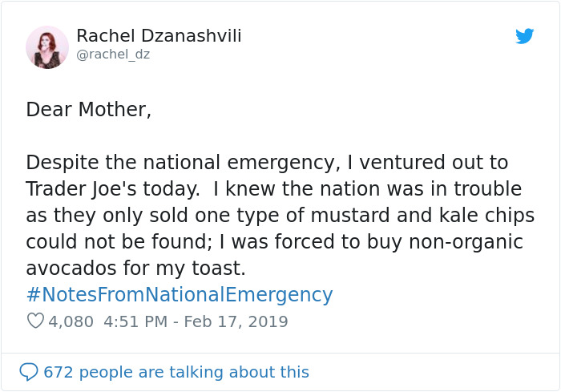This screenshot has height=392, width=561.
Task: Open "672 people are talking about this"
Action: click(176, 372)
